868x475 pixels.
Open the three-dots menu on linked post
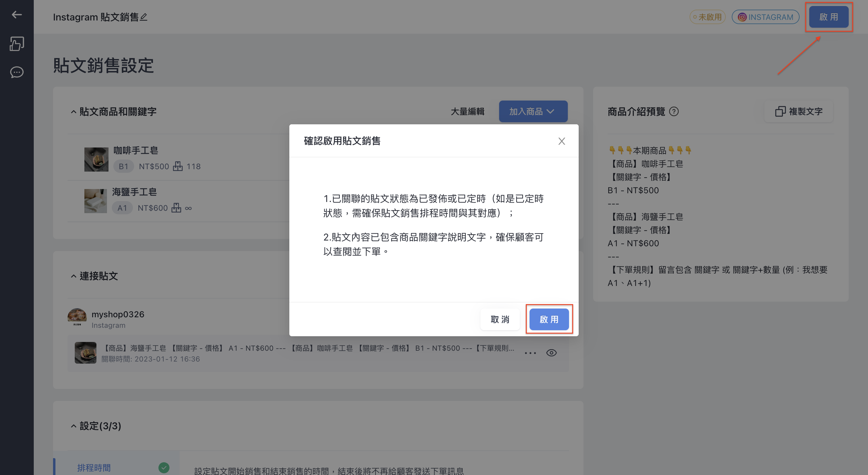(x=530, y=353)
